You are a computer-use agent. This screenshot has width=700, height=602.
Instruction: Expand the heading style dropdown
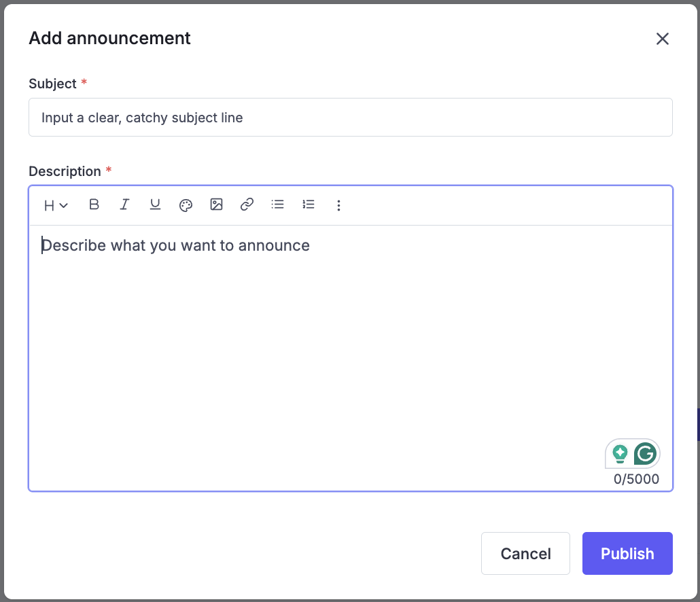coord(56,205)
